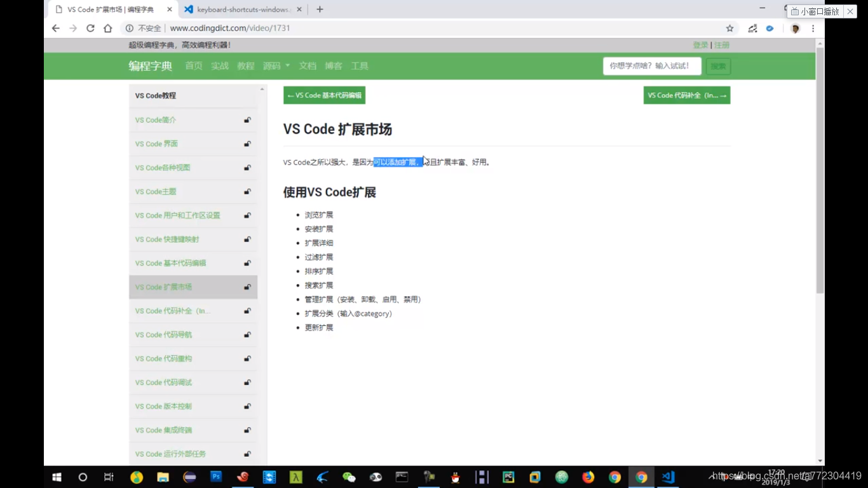Open Task View on the taskbar

pyautogui.click(x=109, y=477)
